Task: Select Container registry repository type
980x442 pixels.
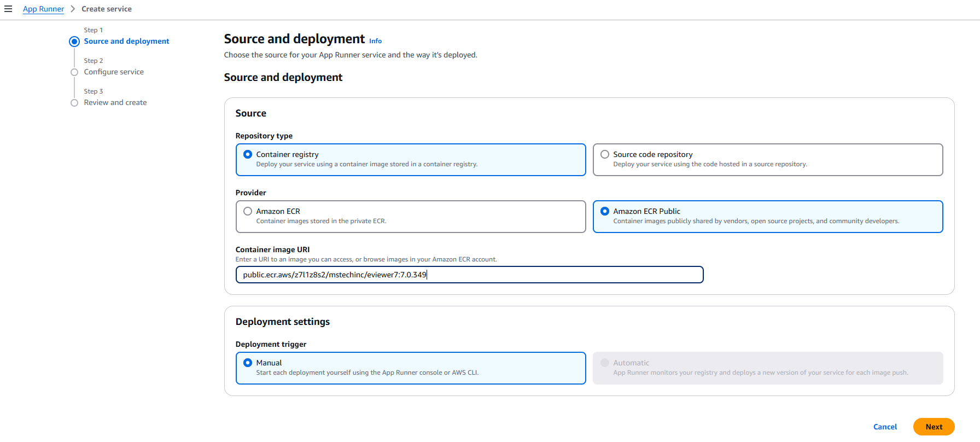Action: coord(411,160)
